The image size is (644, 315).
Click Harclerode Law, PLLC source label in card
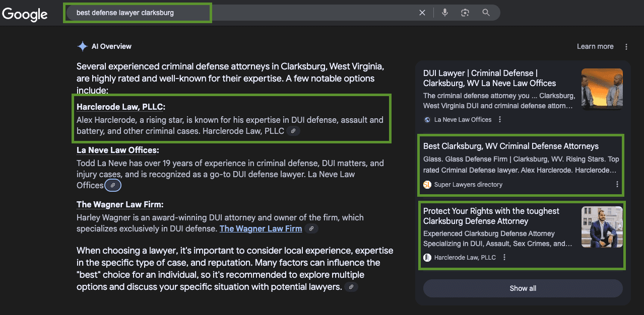click(x=465, y=257)
